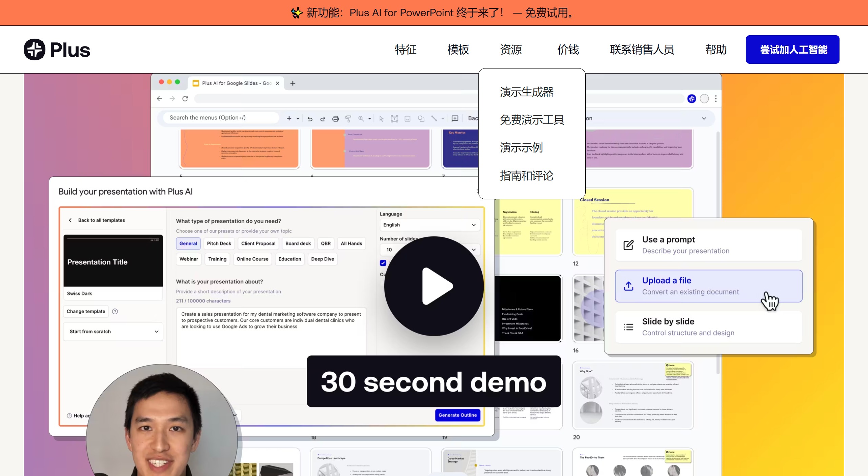Select the Board deck presentation type
The image size is (868, 476).
(x=298, y=243)
